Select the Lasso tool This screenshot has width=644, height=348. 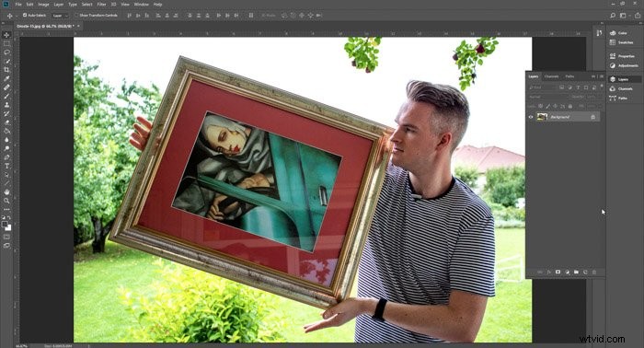[6, 52]
